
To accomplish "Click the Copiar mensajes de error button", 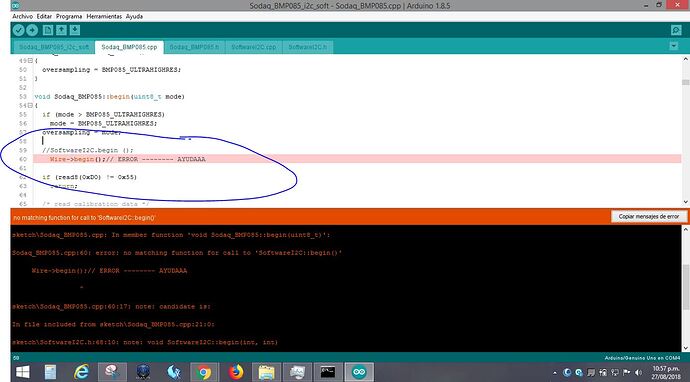I will click(x=649, y=217).
